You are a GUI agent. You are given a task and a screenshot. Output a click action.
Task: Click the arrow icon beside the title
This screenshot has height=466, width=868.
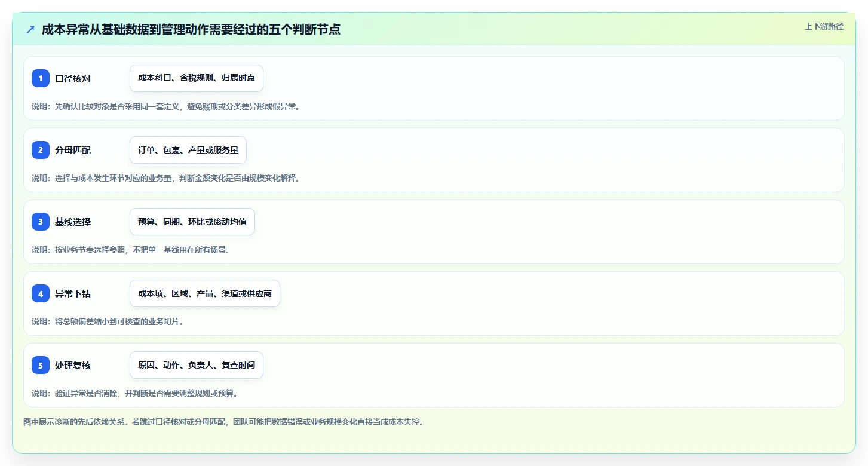point(30,29)
